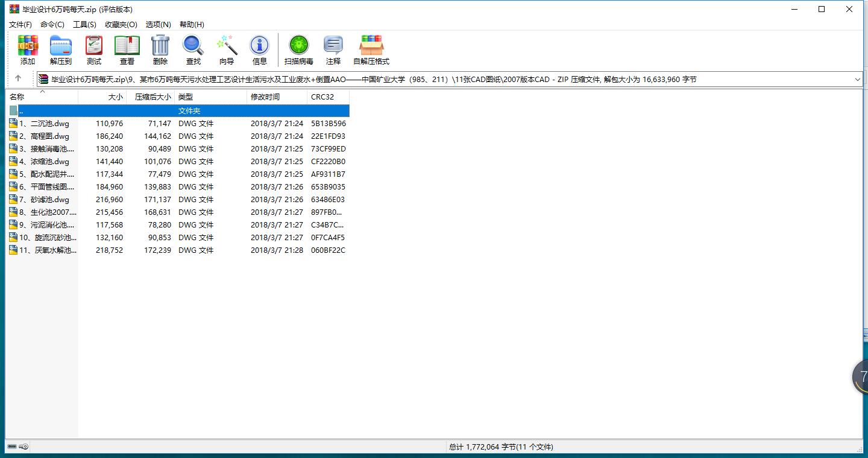
Task: Click the 删除 (Delete) toolbar icon
Action: 160,49
